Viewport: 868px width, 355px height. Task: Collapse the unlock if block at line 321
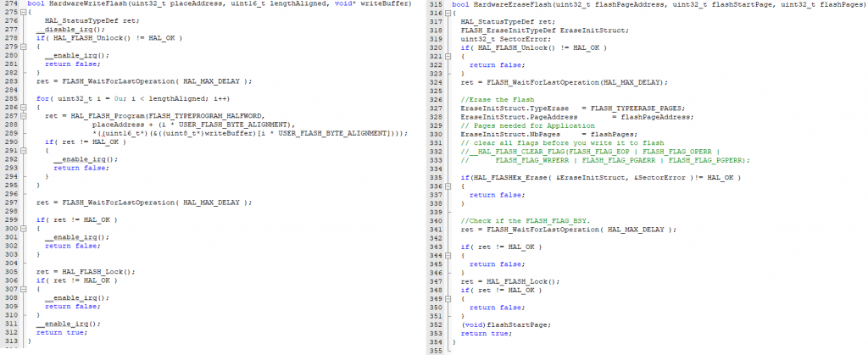tap(448, 57)
